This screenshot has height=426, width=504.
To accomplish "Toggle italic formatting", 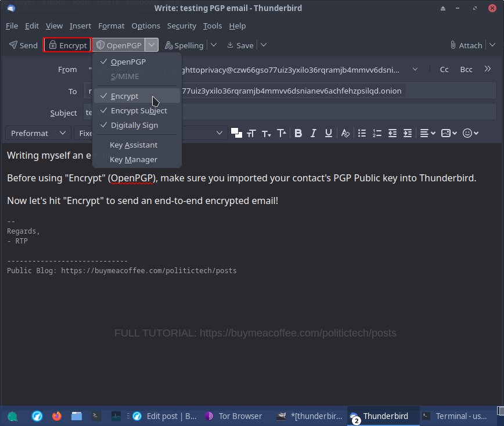I will point(314,133).
